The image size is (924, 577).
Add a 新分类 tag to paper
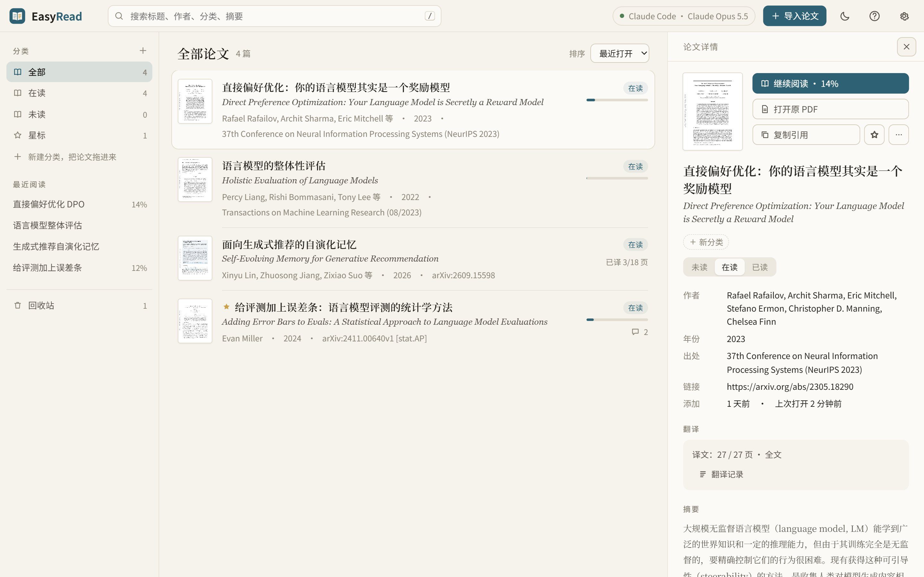[706, 242]
